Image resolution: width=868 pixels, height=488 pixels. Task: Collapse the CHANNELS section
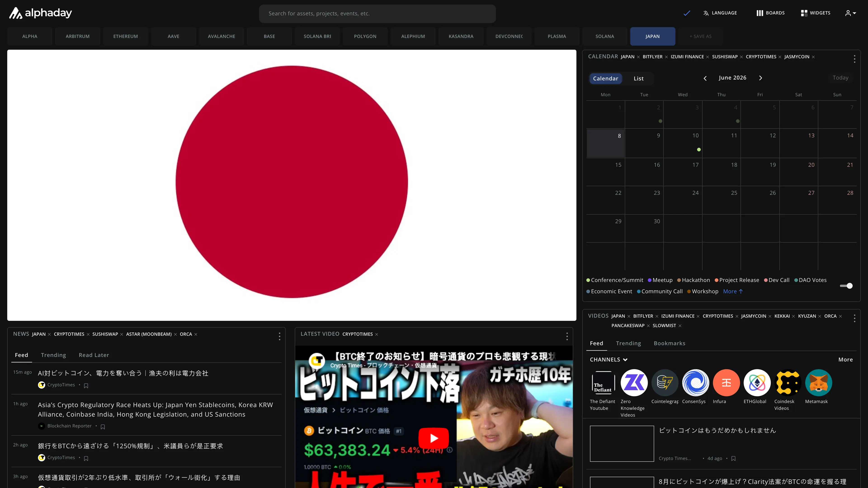(609, 360)
